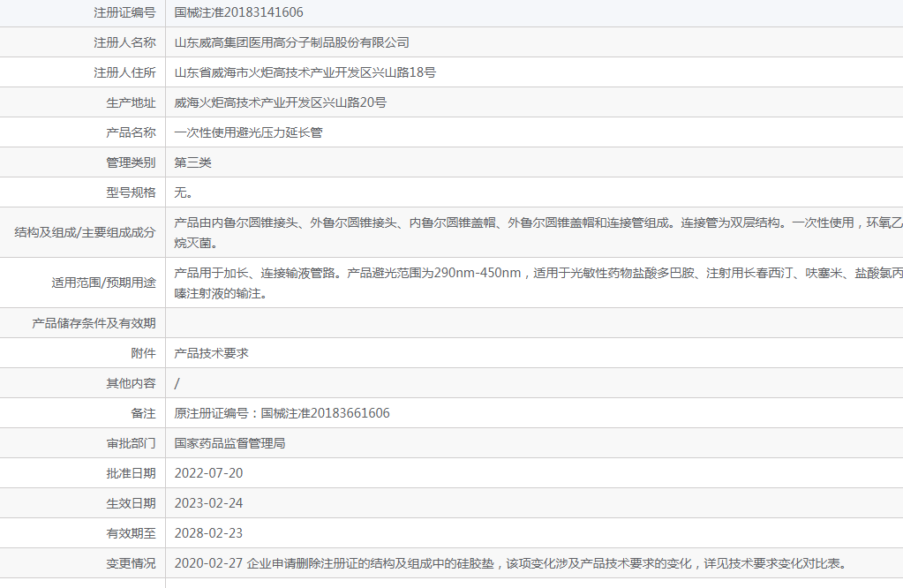
Task: Select remark 原注册证编号：国械注准20183661606
Action: coord(282,413)
